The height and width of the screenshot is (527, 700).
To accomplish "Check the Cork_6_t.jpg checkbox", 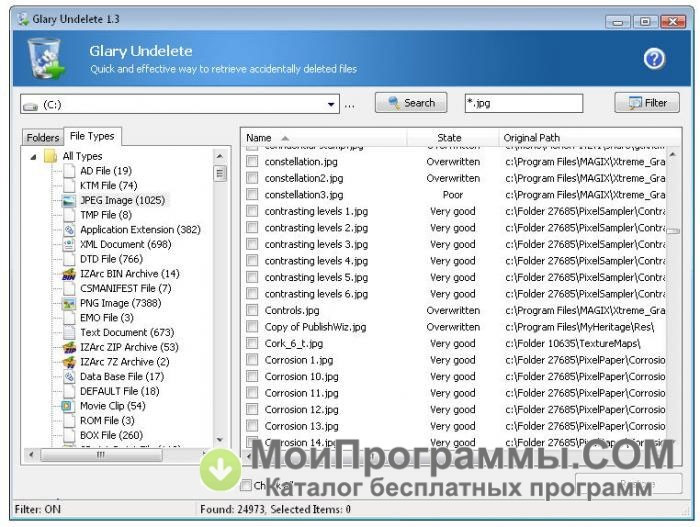I will click(x=252, y=343).
